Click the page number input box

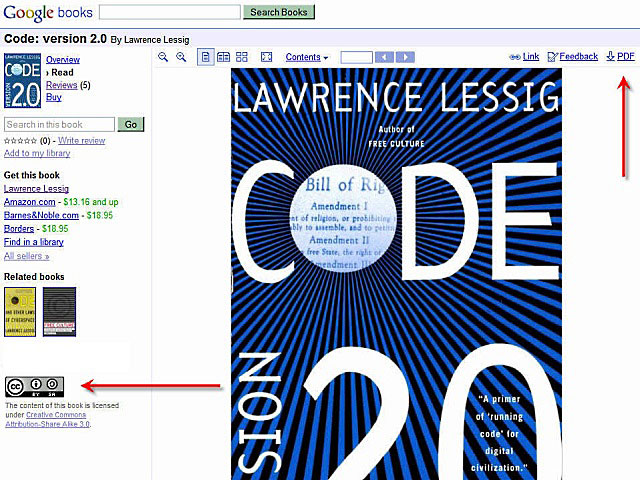(356, 57)
